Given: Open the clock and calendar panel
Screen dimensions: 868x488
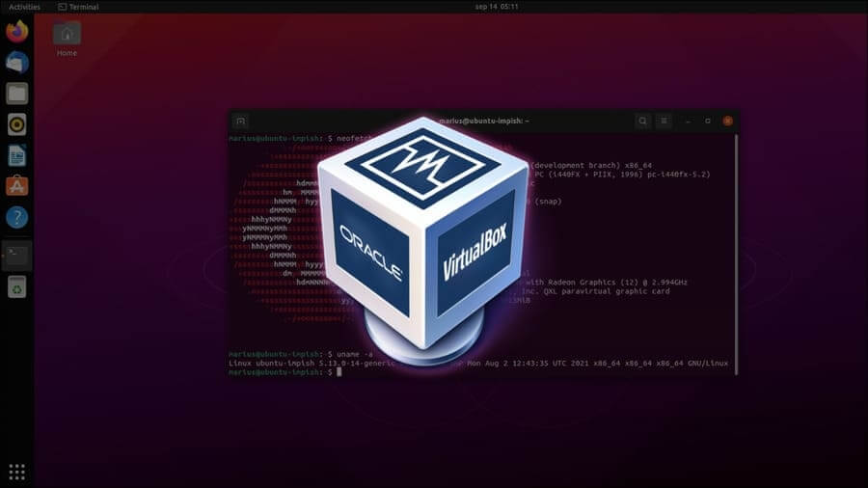Looking at the screenshot, I should coord(433,7).
